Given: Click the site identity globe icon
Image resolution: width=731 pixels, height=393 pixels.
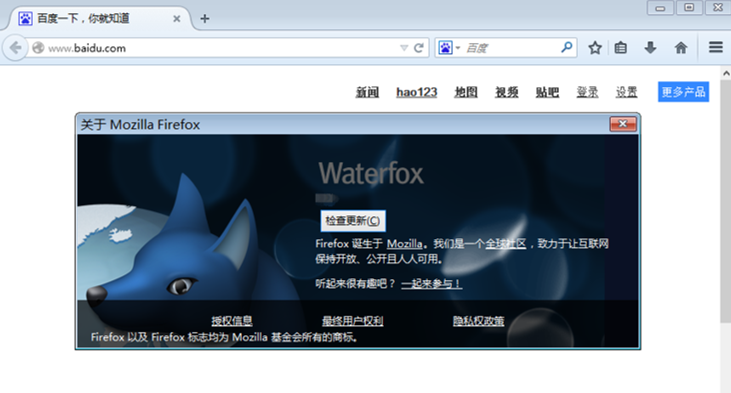Looking at the screenshot, I should pyautogui.click(x=38, y=48).
